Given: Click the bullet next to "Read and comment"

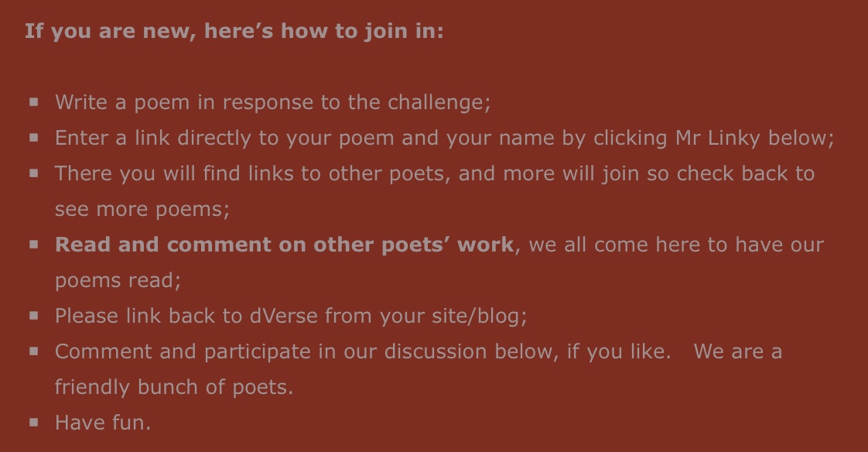Looking at the screenshot, I should pyautogui.click(x=34, y=244).
